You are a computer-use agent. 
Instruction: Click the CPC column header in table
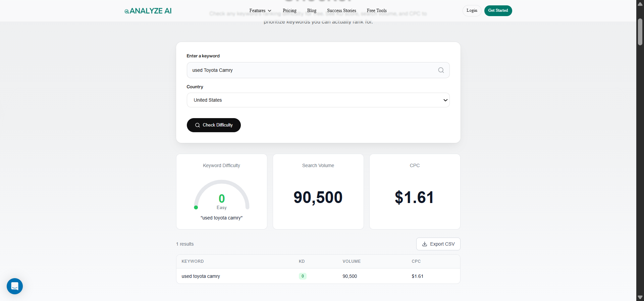416,261
